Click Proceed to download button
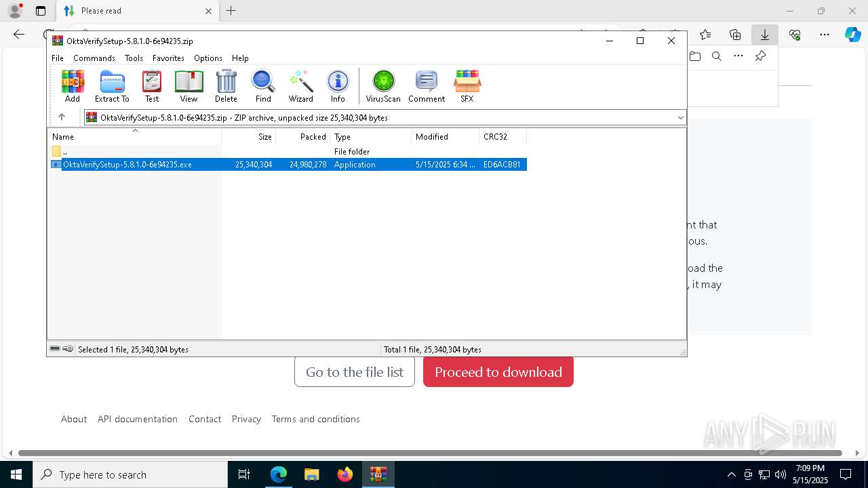868x488 pixels. 498,372
